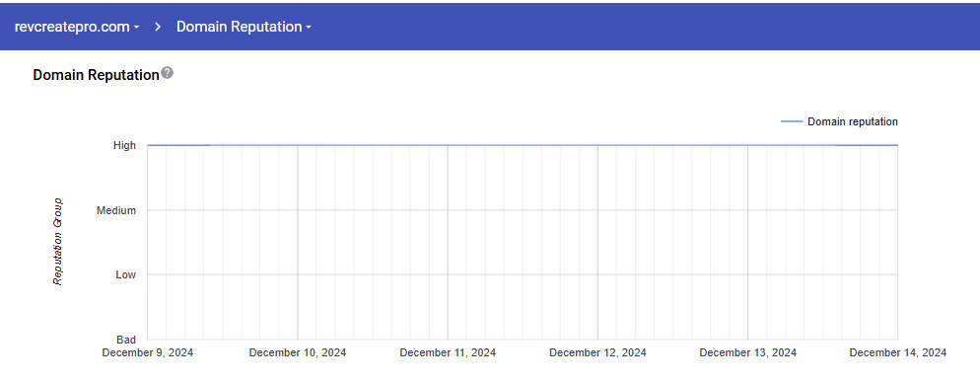Screen dimensions: 980x383
Task: Click the December 11, 2024 axis label
Action: pos(448,353)
